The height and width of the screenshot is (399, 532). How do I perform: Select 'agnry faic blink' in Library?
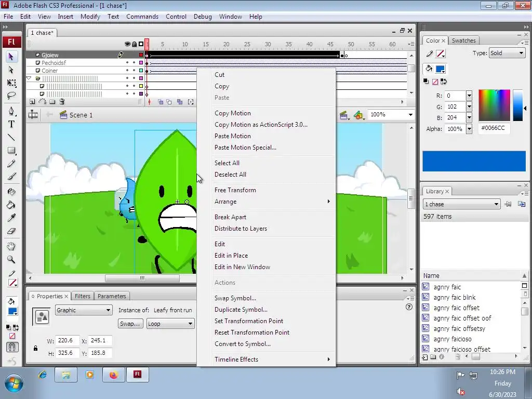point(454,298)
